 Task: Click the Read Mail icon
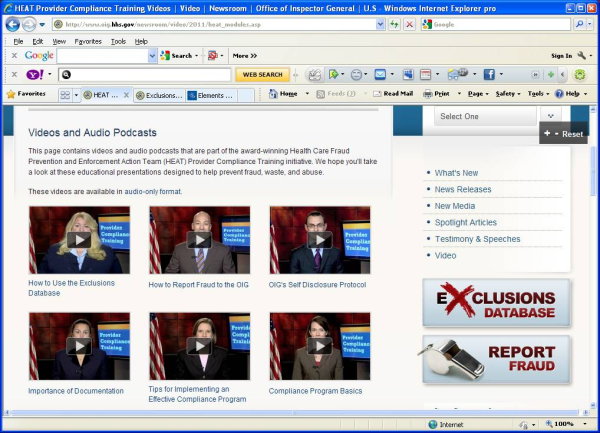(x=392, y=94)
